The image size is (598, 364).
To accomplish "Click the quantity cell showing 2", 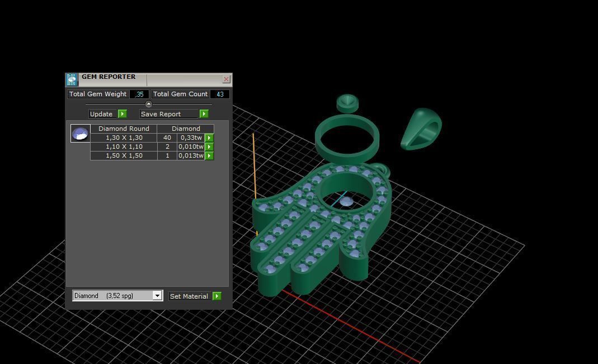I will [167, 146].
